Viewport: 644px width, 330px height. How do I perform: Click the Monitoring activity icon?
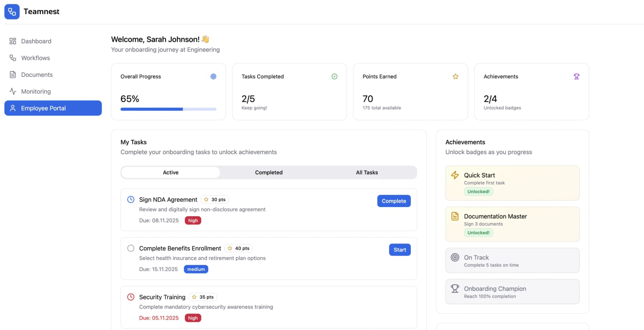click(x=13, y=91)
